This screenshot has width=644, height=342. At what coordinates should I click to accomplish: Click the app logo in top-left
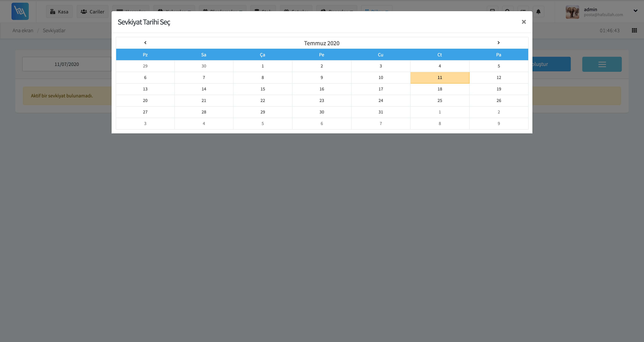[20, 12]
